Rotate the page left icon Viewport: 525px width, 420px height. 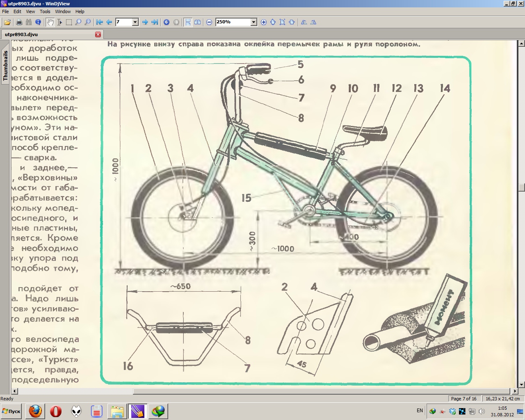pyautogui.click(x=304, y=22)
